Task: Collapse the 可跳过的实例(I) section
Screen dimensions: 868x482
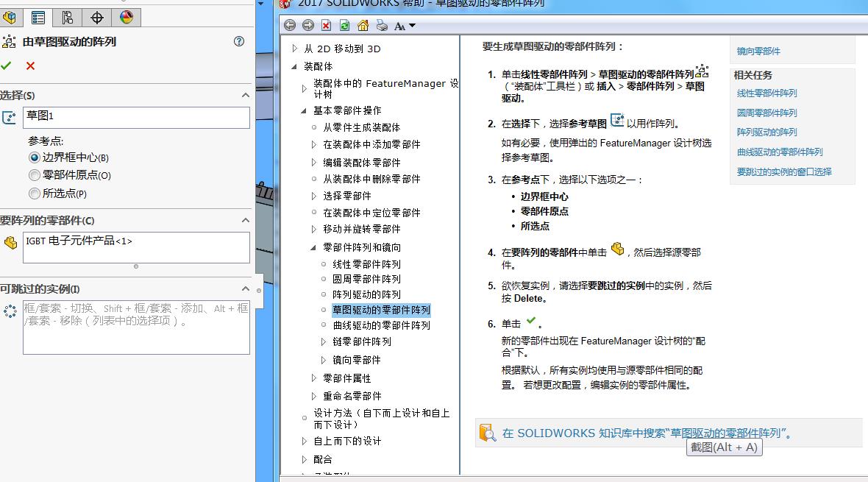Action: [245, 288]
